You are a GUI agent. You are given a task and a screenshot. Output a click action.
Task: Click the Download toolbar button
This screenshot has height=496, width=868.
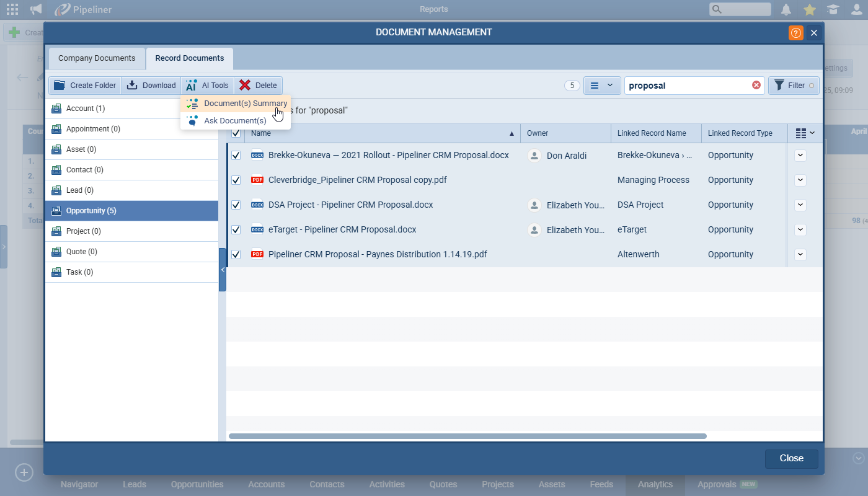click(x=151, y=86)
